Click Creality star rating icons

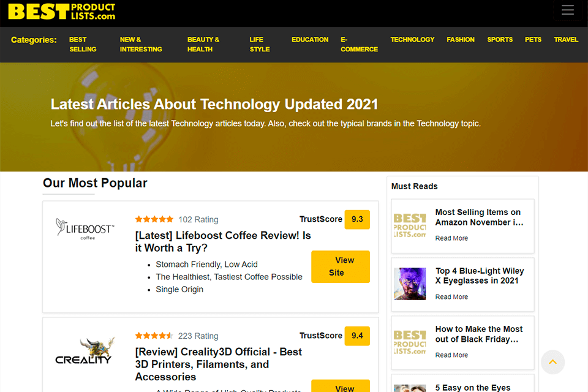pos(154,336)
